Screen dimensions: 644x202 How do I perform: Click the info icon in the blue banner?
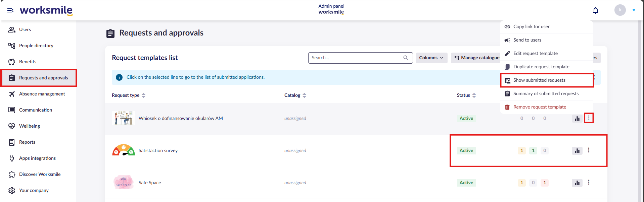119,77
